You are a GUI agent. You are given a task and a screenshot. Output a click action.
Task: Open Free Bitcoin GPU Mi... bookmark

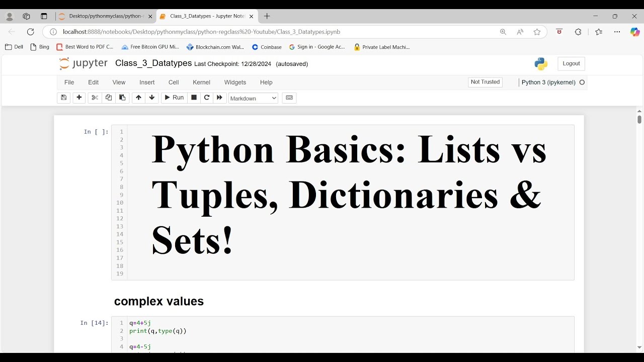tap(150, 47)
